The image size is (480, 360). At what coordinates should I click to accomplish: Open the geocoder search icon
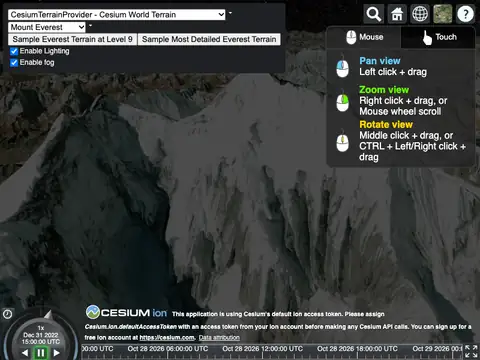pyautogui.click(x=374, y=14)
